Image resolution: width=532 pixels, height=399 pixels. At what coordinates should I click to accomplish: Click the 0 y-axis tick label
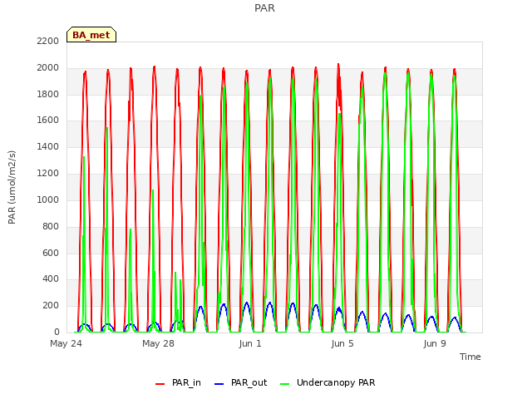(57, 332)
